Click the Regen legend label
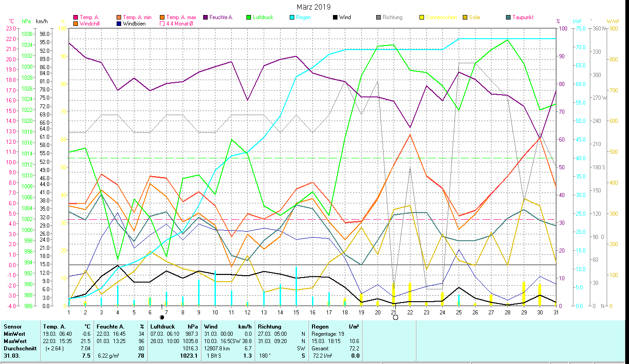This screenshot has width=629, height=364. tap(303, 17)
